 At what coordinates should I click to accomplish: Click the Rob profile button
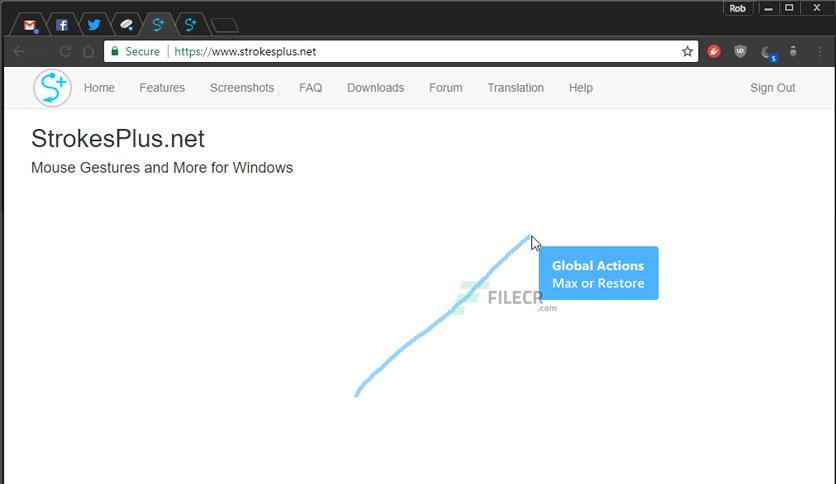[738, 8]
